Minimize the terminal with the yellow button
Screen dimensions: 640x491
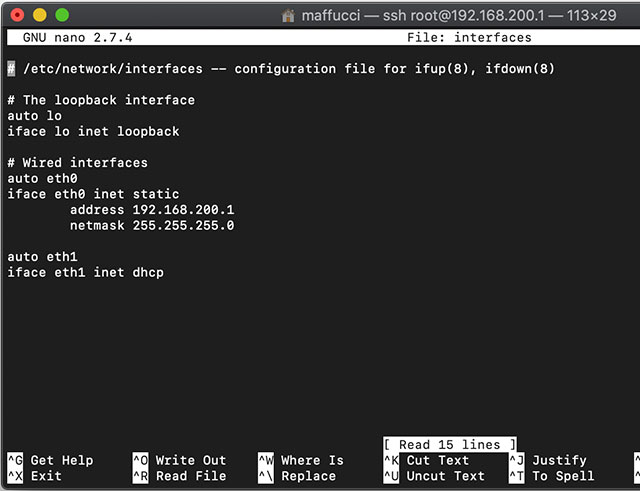40,16
